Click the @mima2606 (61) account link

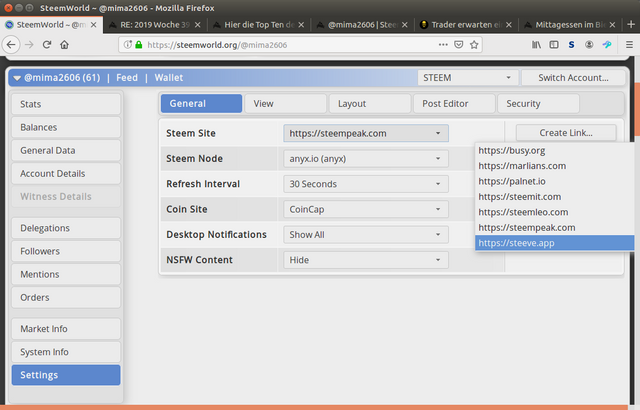pos(62,78)
